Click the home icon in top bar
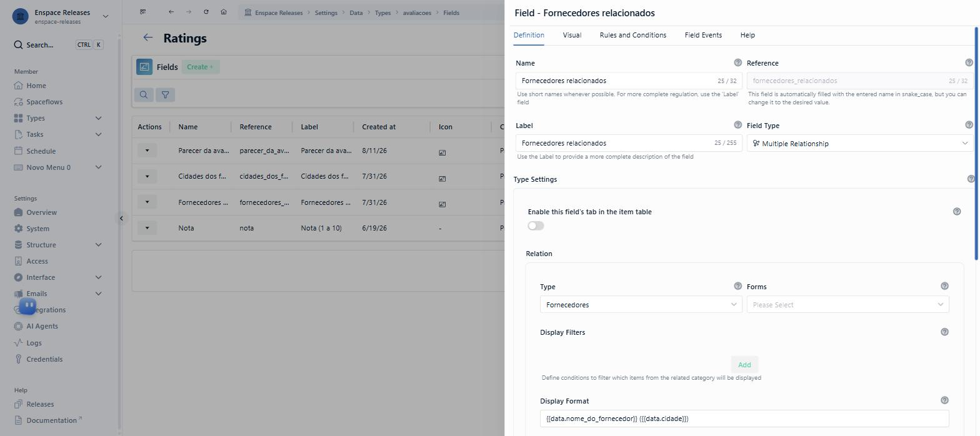This screenshot has width=980, height=436. point(224,12)
